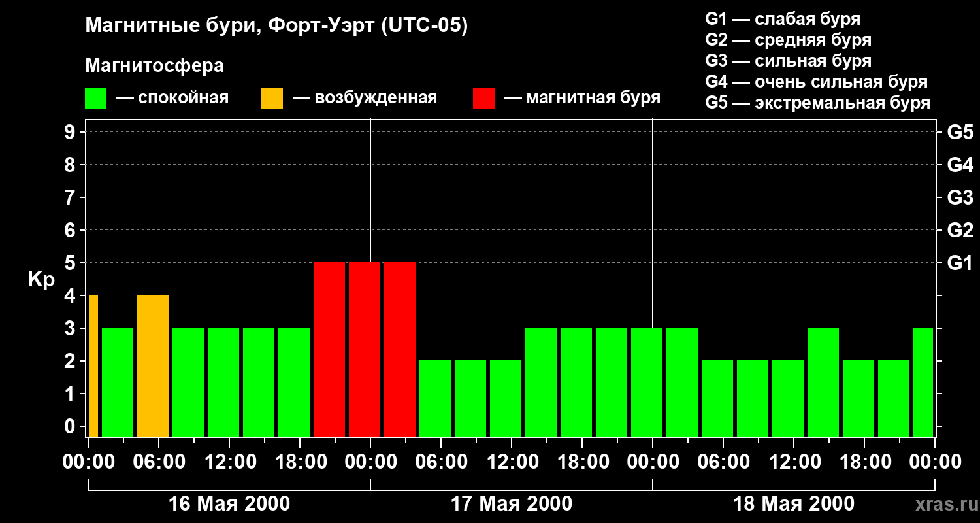The height and width of the screenshot is (523, 980).
Task: Click the green 'спокойная' legend swatch
Action: click(x=95, y=99)
